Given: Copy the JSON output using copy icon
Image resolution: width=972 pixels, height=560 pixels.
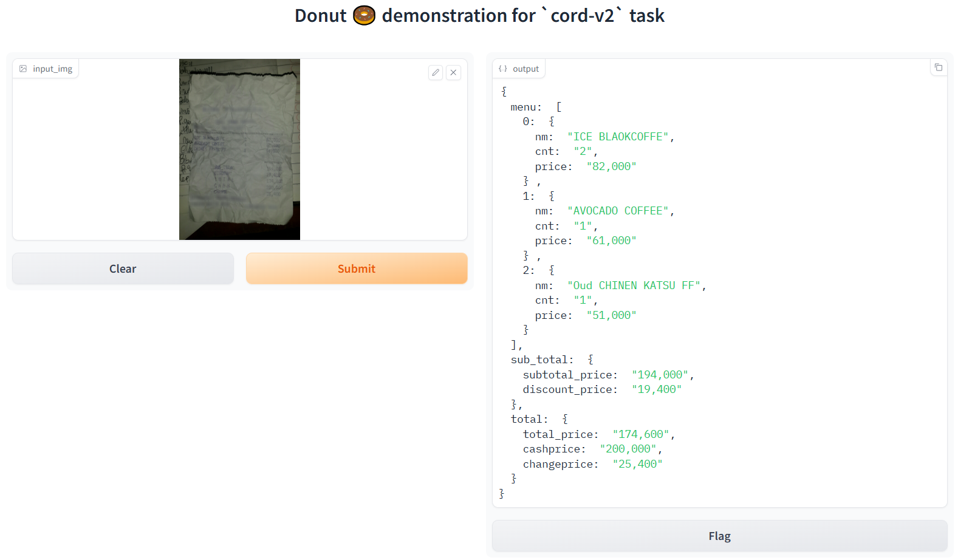Looking at the screenshot, I should click(x=939, y=67).
